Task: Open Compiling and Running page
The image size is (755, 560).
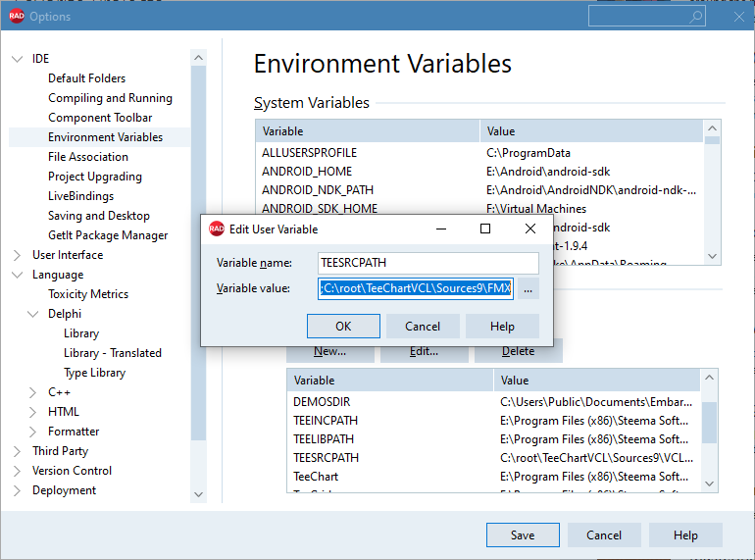Action: [110, 98]
